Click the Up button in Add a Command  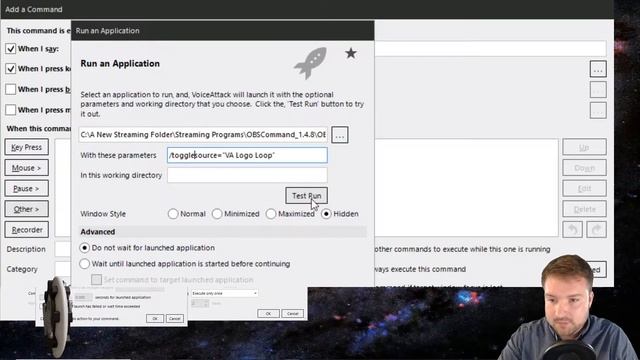point(584,147)
